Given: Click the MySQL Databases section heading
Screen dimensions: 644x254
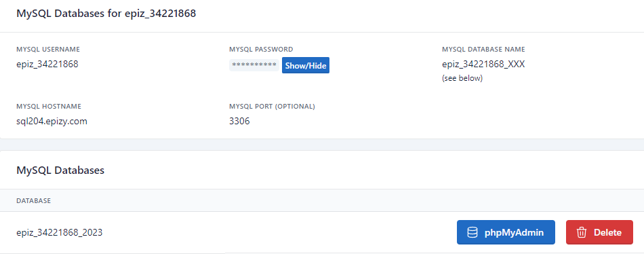Looking at the screenshot, I should [60, 170].
